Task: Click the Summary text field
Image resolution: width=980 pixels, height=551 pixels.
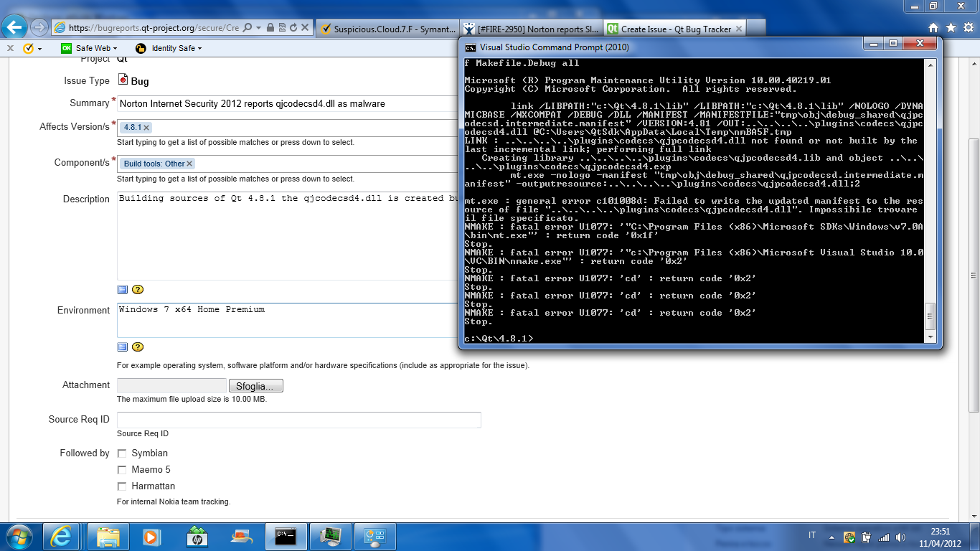Action: click(x=288, y=104)
